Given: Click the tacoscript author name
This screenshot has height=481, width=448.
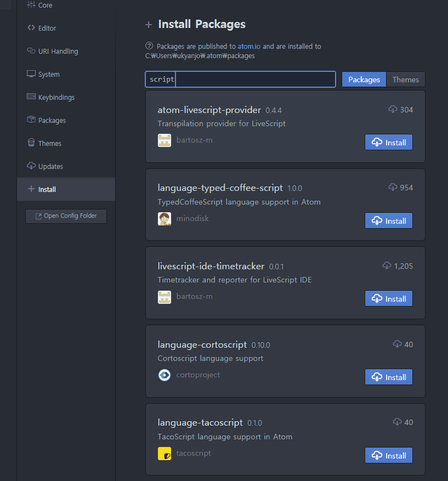Looking at the screenshot, I should pos(194,453).
